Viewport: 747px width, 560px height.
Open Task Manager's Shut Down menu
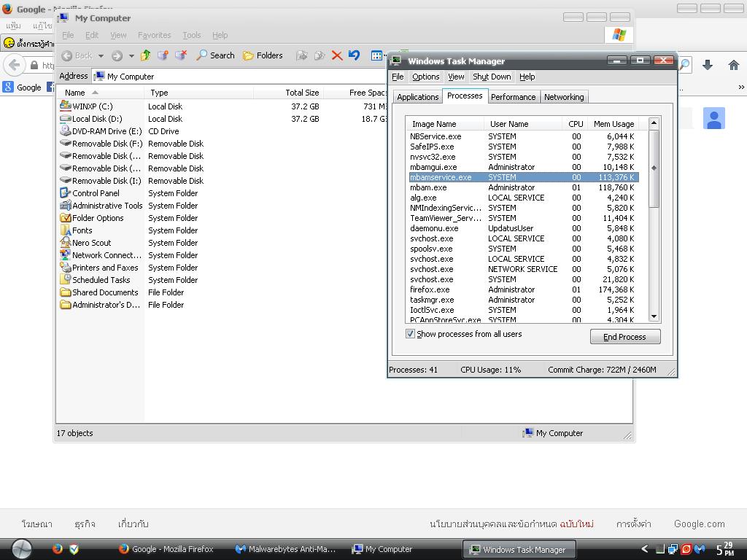click(492, 77)
